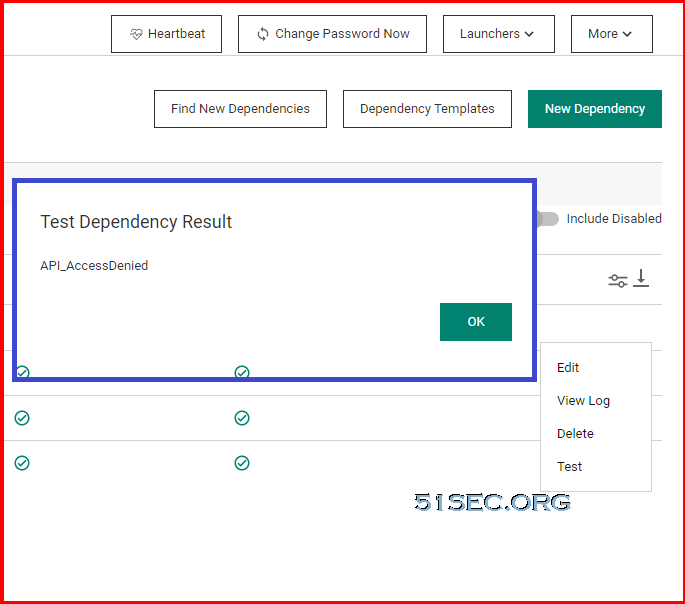685x604 pixels.
Task: Choose View Log in the context menu
Action: [583, 400]
